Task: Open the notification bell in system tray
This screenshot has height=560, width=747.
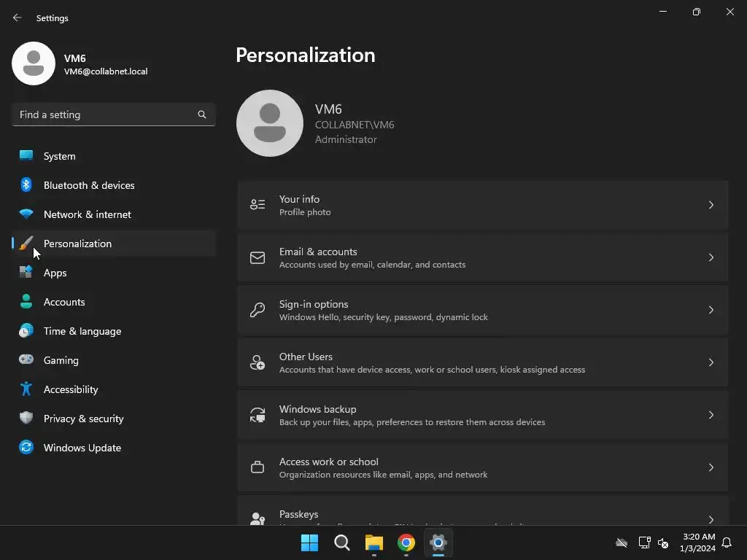Action: click(x=727, y=542)
